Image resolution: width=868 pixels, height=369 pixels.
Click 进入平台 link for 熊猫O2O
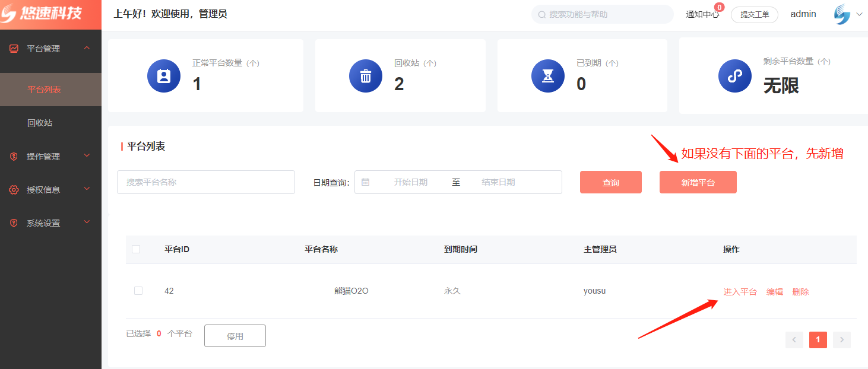coord(740,292)
